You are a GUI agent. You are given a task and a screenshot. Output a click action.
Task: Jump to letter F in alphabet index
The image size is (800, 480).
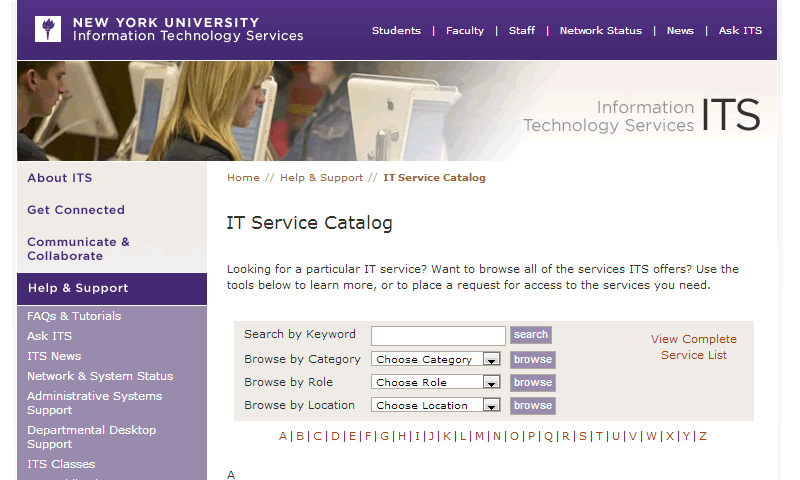pos(368,436)
